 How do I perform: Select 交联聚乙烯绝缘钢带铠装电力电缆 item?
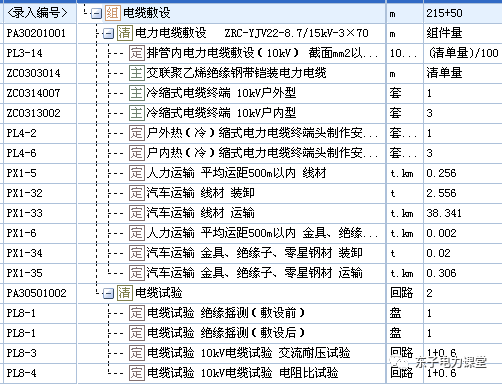(x=236, y=73)
